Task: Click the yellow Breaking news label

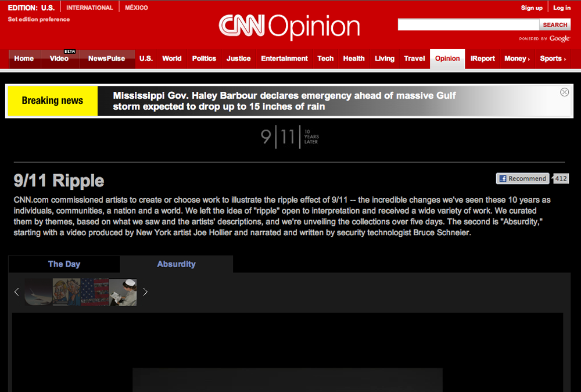Action: pyautogui.click(x=53, y=101)
